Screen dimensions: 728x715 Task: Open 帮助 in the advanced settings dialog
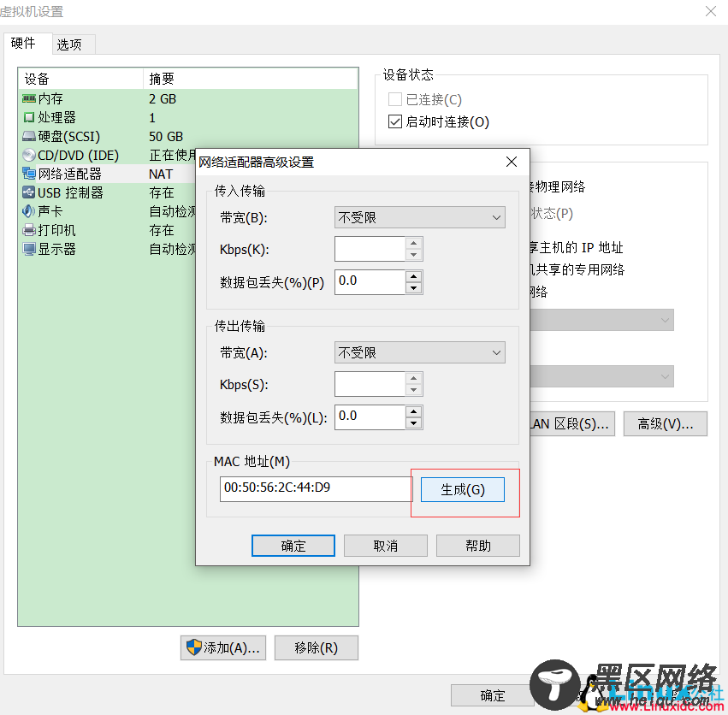click(477, 546)
